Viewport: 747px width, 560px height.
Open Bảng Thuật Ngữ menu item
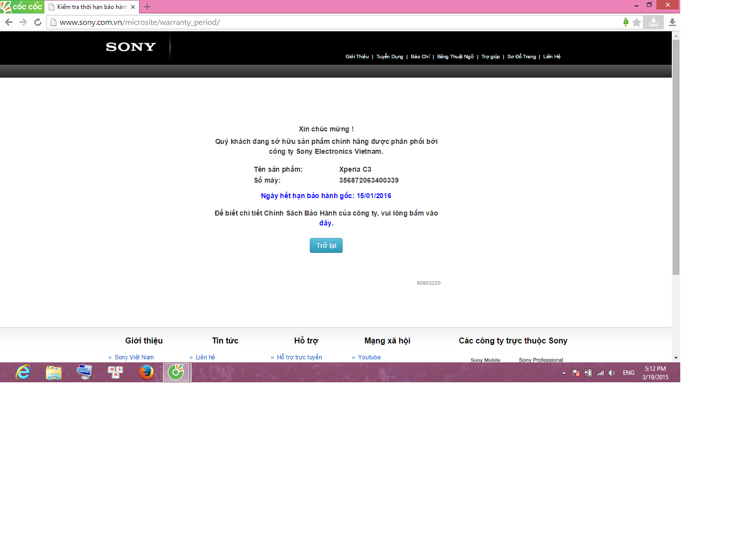(x=455, y=57)
